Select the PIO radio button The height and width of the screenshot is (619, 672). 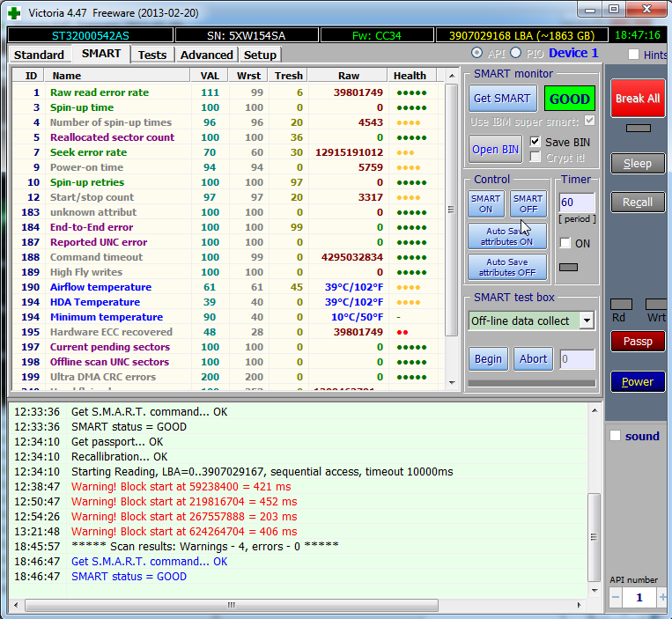515,53
